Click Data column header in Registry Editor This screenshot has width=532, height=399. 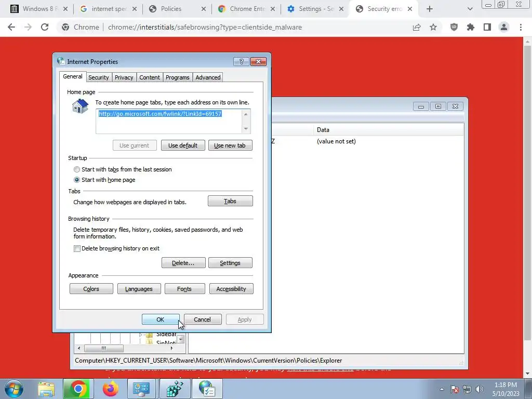coord(389,129)
